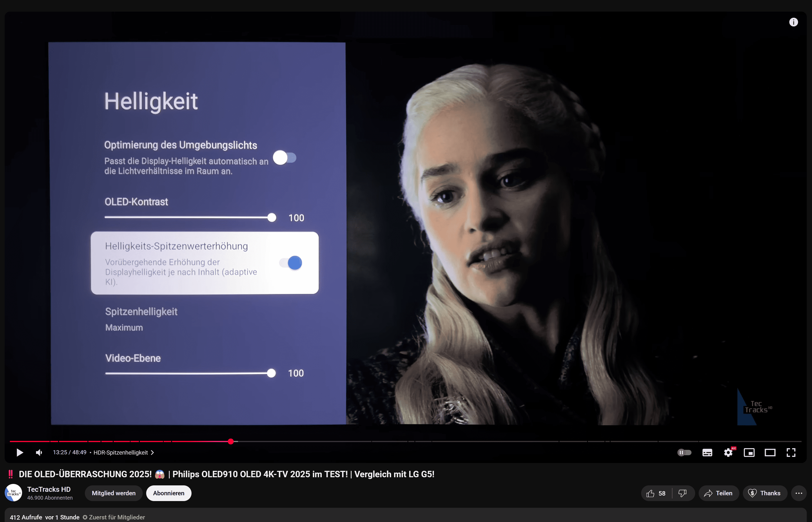Switch to miniplayer mode

pyautogui.click(x=749, y=453)
